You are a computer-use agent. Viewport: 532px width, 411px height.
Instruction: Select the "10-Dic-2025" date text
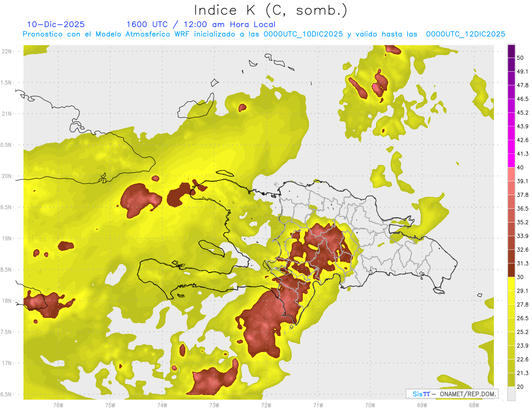pyautogui.click(x=56, y=24)
